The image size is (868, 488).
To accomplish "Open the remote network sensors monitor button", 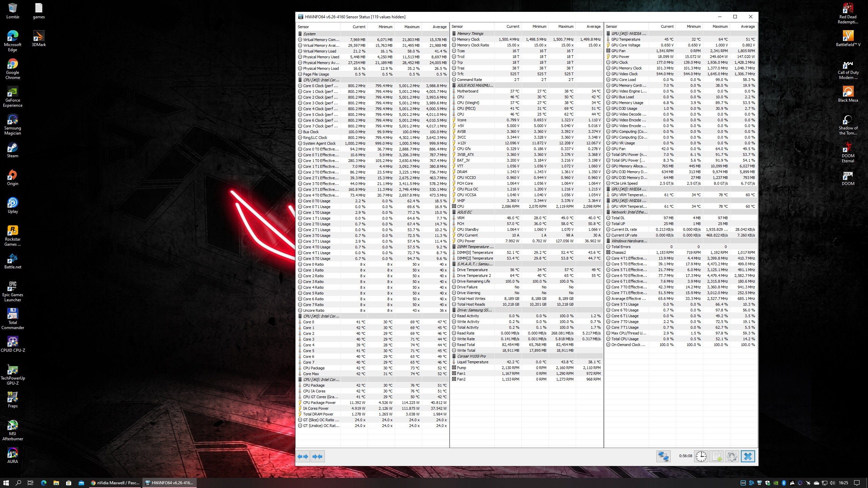I will (663, 456).
